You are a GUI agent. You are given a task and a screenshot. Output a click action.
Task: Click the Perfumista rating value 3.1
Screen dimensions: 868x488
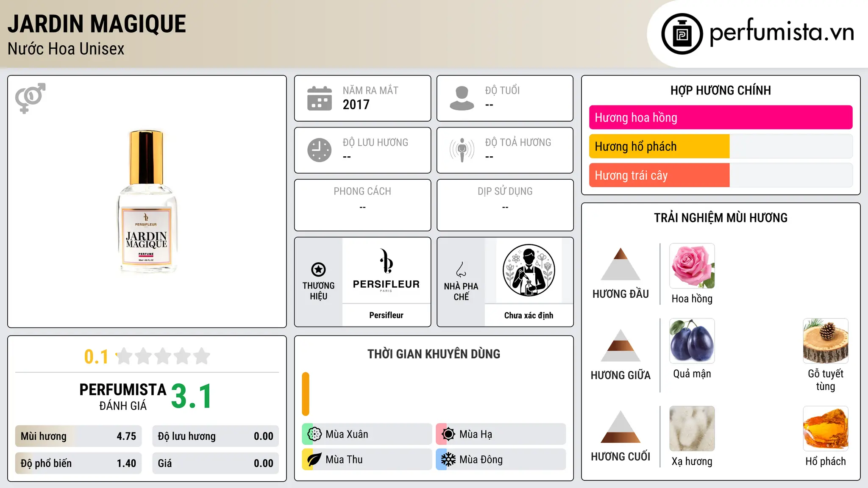tap(192, 396)
